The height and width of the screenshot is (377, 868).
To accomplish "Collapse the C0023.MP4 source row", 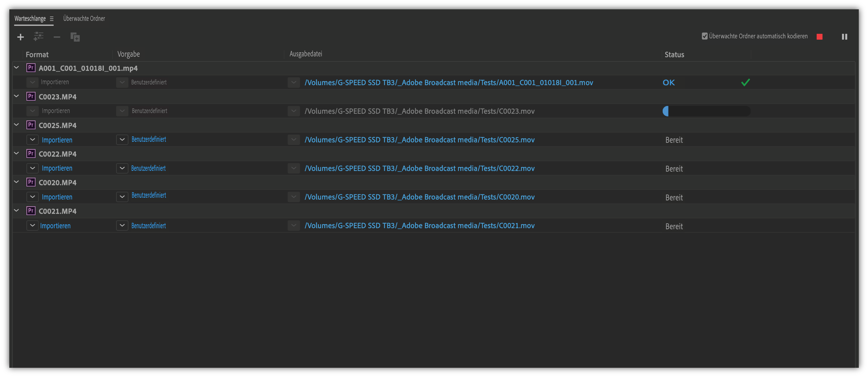I will 16,96.
